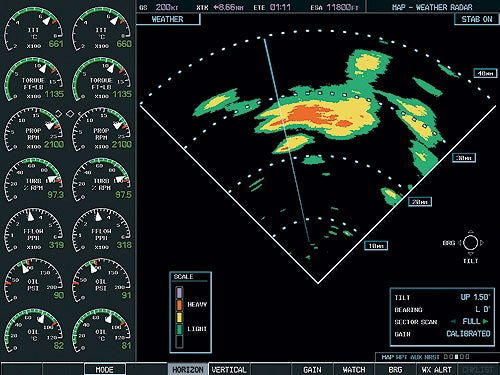Click the left PROP RPM gauge dial
The height and width of the screenshot is (375, 500).
pos(33,130)
